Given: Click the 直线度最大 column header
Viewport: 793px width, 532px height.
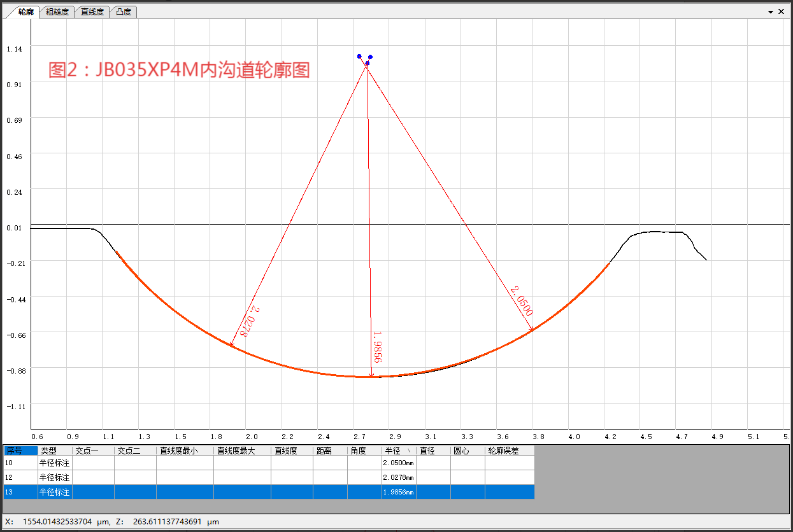Looking at the screenshot, I should [242, 451].
